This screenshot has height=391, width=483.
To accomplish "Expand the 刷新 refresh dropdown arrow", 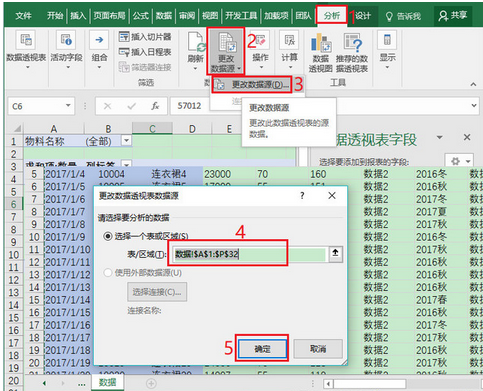I will (x=195, y=69).
